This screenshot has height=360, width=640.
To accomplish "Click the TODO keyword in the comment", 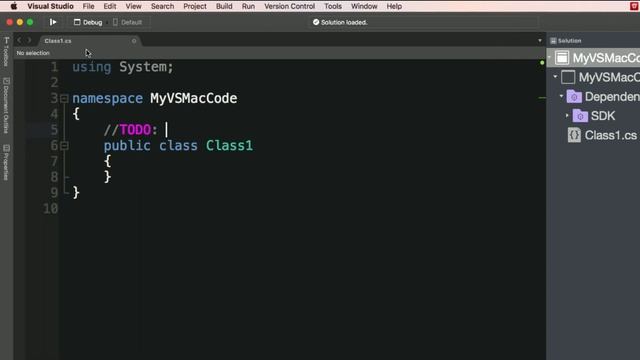I will pyautogui.click(x=135, y=130).
